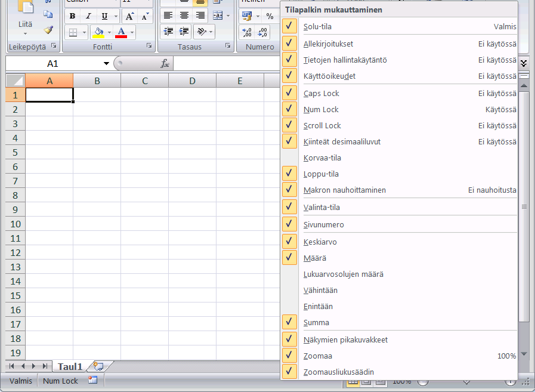This screenshot has height=392, width=535.
Task: Toggle the Scroll Lock indicator option
Action: (399, 125)
